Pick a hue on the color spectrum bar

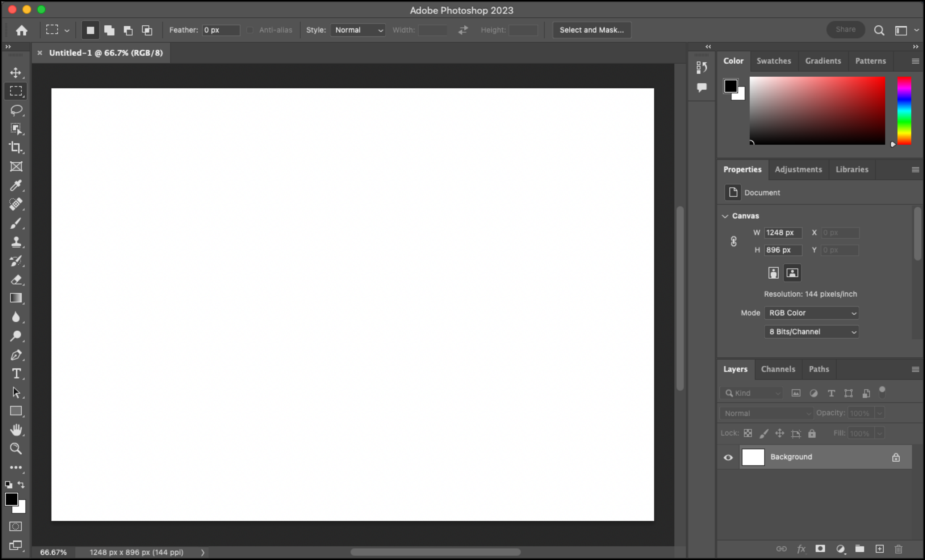coord(905,111)
